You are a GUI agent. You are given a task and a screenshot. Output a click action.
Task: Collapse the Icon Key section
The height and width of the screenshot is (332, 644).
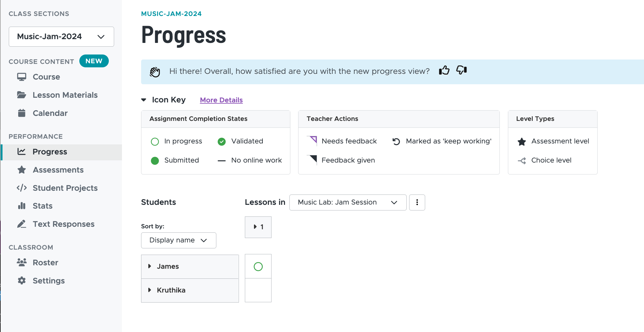pos(144,100)
